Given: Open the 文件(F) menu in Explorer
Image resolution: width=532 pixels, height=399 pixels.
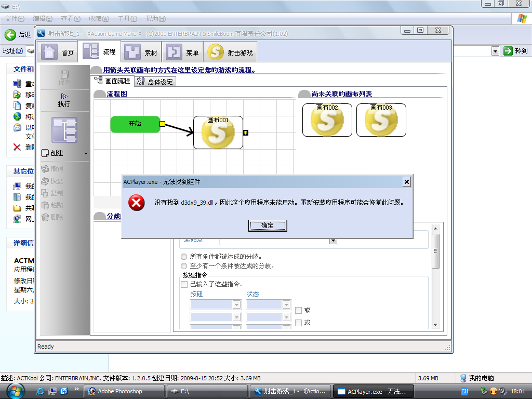Looking at the screenshot, I should [x=15, y=19].
